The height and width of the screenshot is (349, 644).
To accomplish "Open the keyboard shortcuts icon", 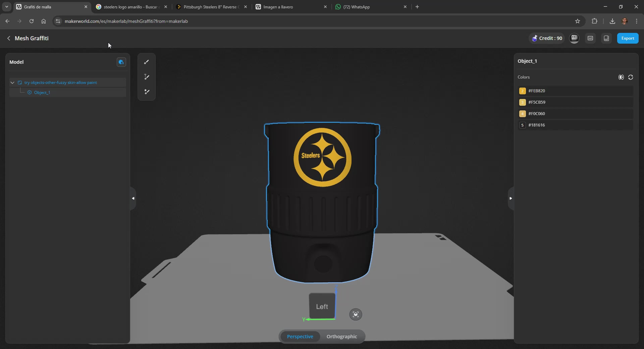I will pyautogui.click(x=590, y=38).
